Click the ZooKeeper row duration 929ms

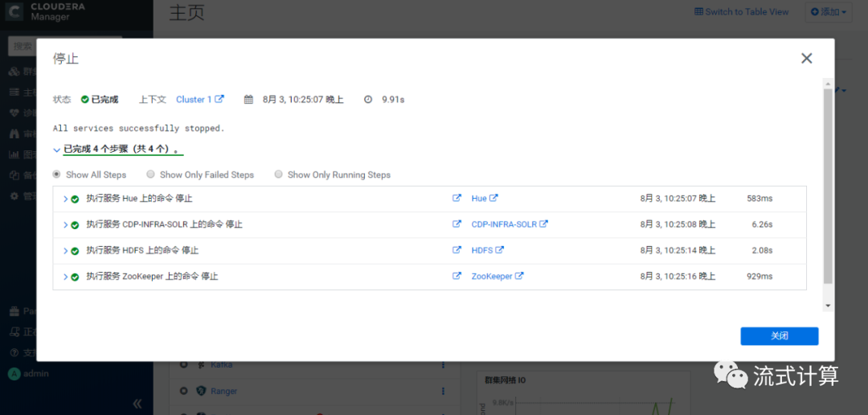759,277
